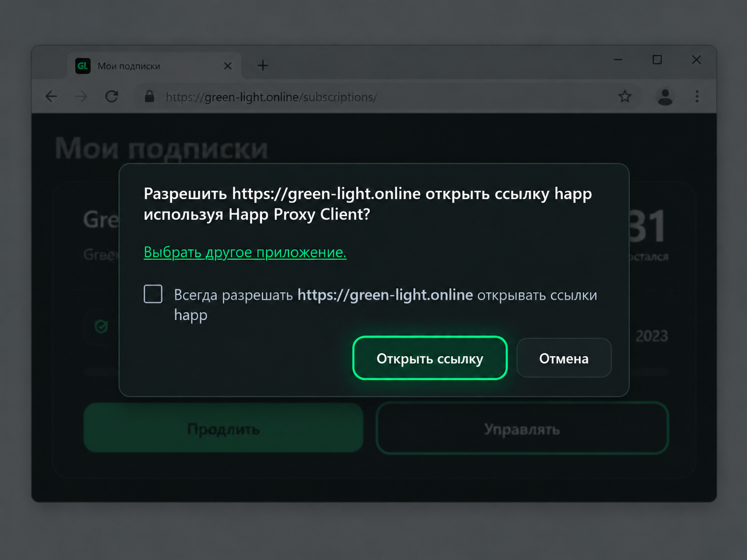Enable 'Всегда разрешать' checkbox
Image resolution: width=747 pixels, height=560 pixels.
pyautogui.click(x=153, y=294)
